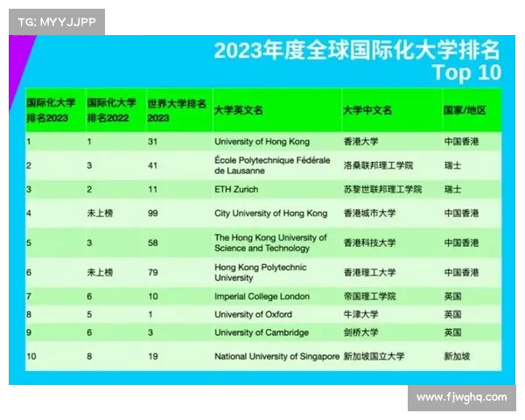
Task: Click the "国家/地区" column header
Action: coord(465,110)
